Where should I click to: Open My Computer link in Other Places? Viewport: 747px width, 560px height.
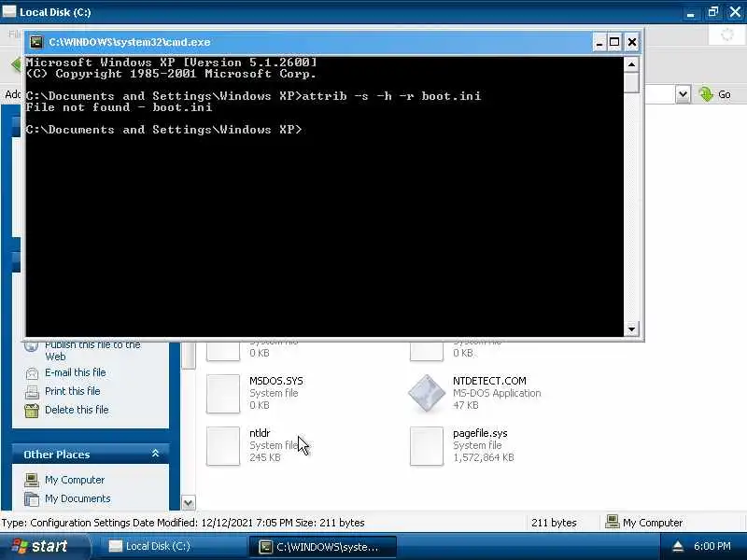tap(75, 480)
